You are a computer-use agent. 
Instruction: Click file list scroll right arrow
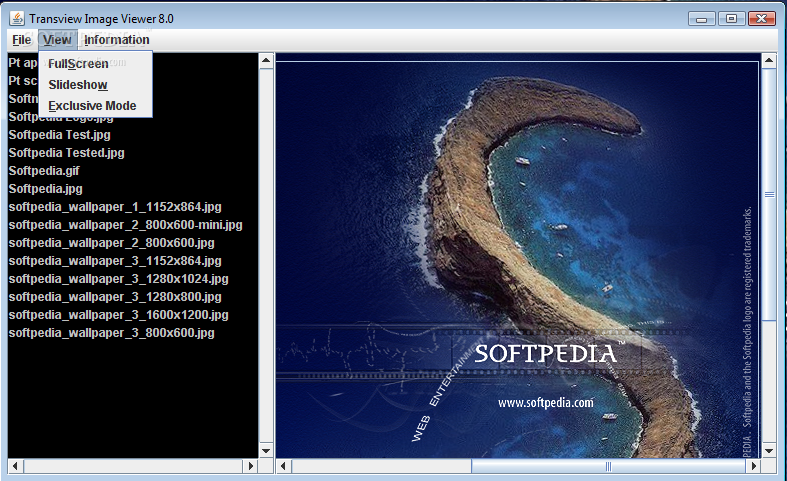(x=251, y=466)
